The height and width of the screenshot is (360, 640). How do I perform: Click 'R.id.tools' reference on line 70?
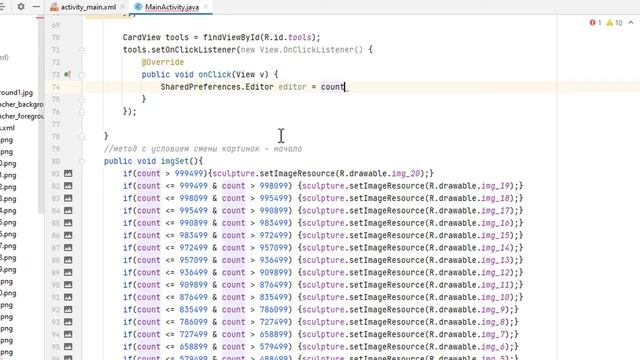(x=288, y=38)
